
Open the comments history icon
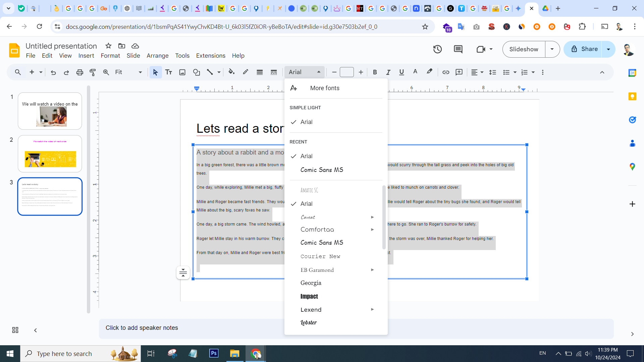pyautogui.click(x=458, y=49)
